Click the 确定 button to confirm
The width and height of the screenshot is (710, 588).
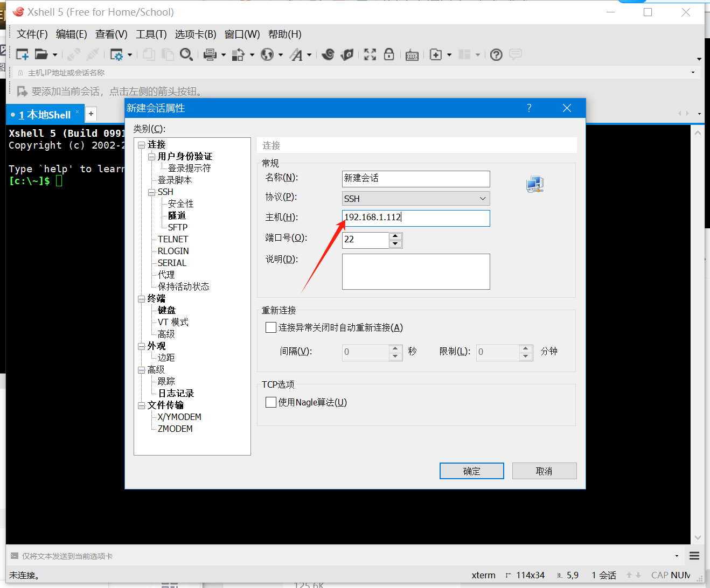click(471, 471)
